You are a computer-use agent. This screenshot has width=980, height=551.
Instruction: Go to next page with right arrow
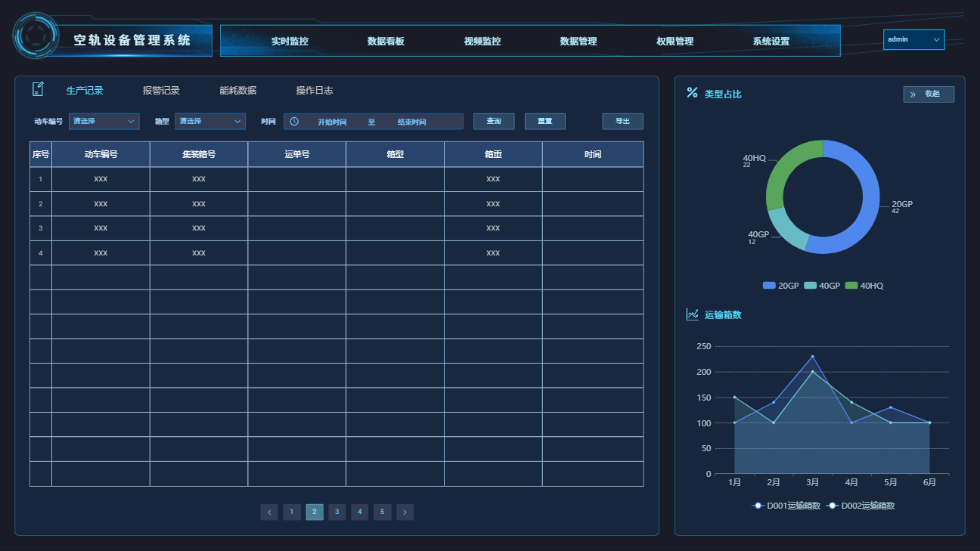pos(405,512)
